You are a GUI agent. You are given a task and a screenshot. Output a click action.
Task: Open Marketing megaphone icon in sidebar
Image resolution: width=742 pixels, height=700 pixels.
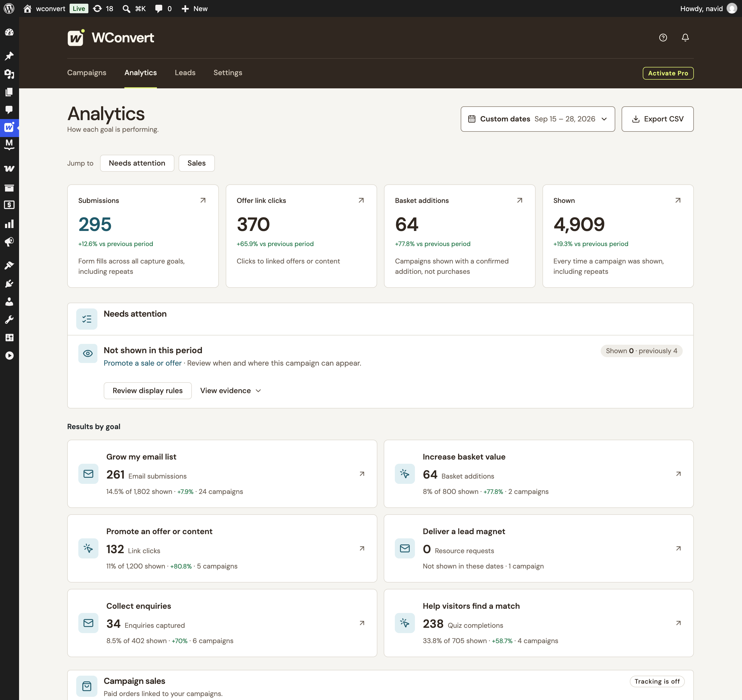pyautogui.click(x=9, y=242)
